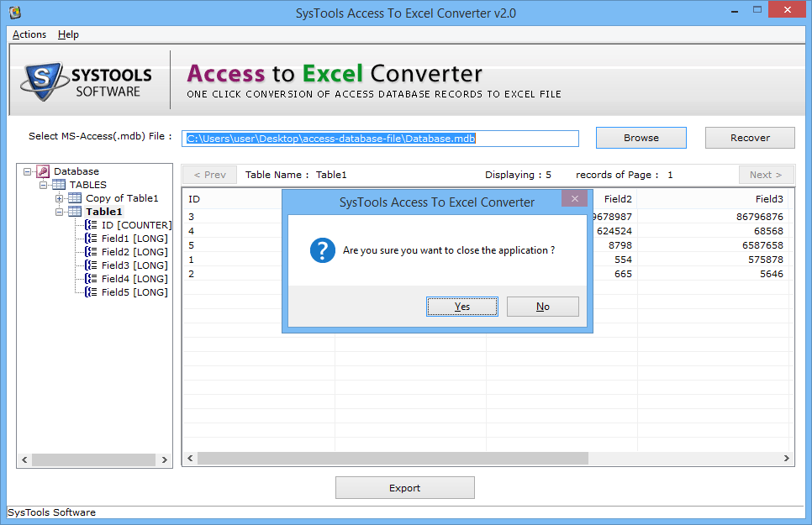Go to previous page with Prev

[210, 175]
